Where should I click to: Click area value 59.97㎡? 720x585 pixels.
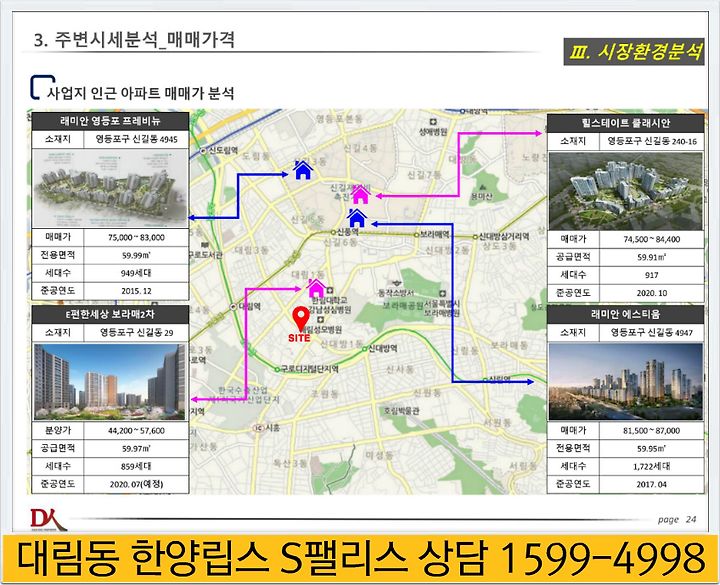pos(136,448)
